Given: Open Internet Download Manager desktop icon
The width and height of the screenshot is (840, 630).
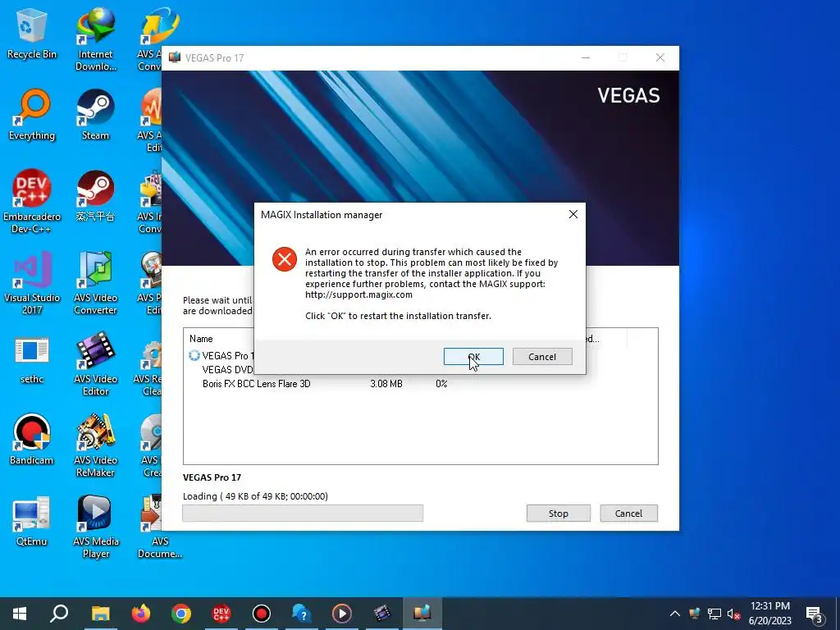Looking at the screenshot, I should coord(95,40).
